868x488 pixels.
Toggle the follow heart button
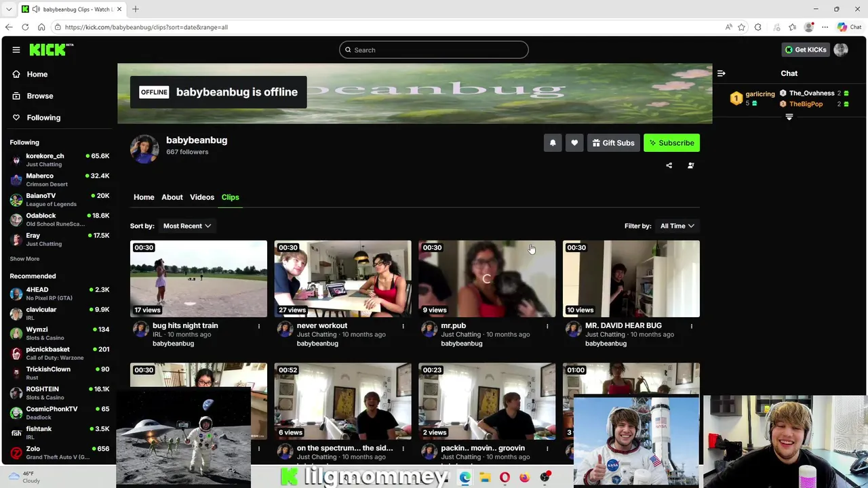click(574, 143)
